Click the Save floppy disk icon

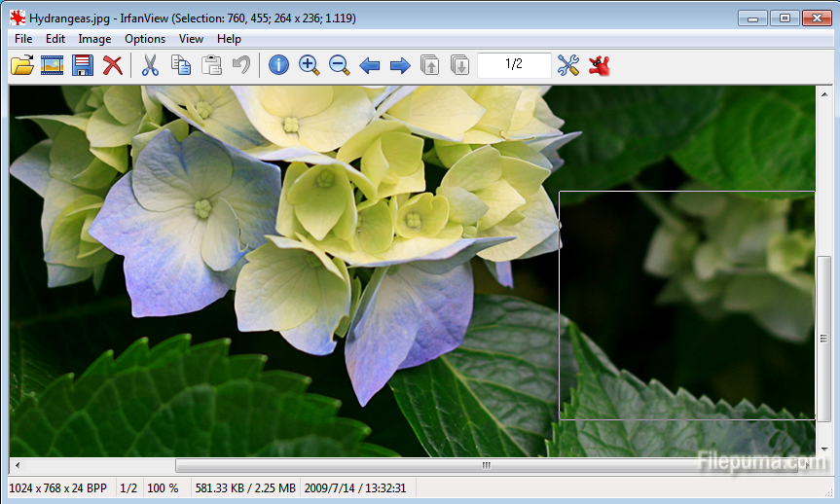coord(83,65)
